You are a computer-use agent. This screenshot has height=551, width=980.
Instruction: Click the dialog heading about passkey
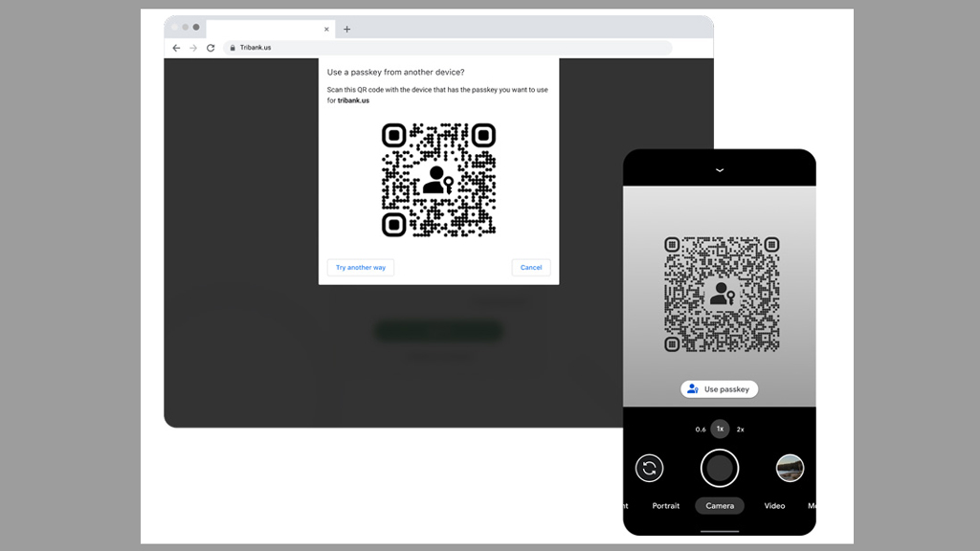tap(395, 73)
